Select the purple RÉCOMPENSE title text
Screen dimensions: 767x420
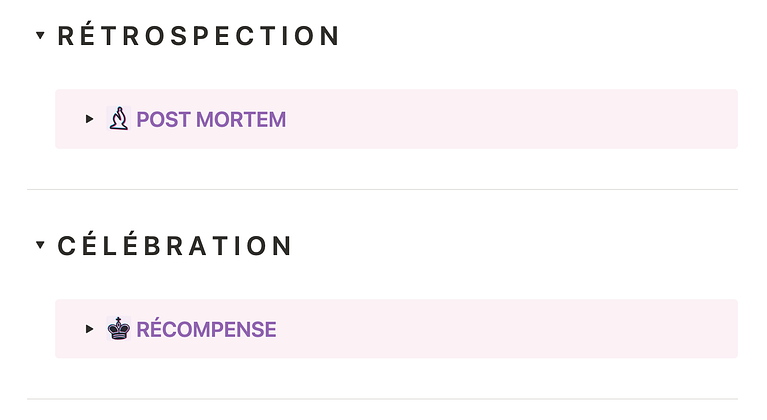(206, 329)
